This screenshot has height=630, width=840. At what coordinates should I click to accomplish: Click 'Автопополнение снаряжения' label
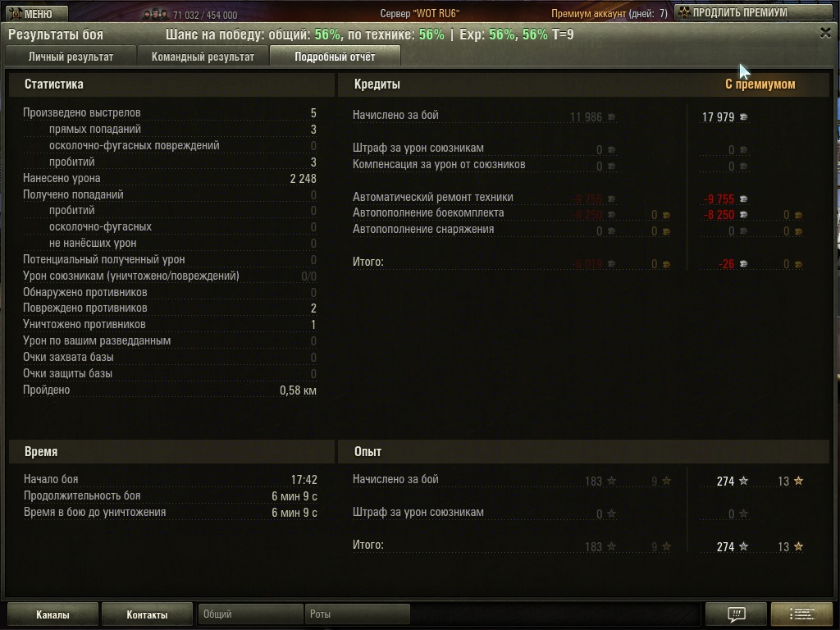(423, 230)
